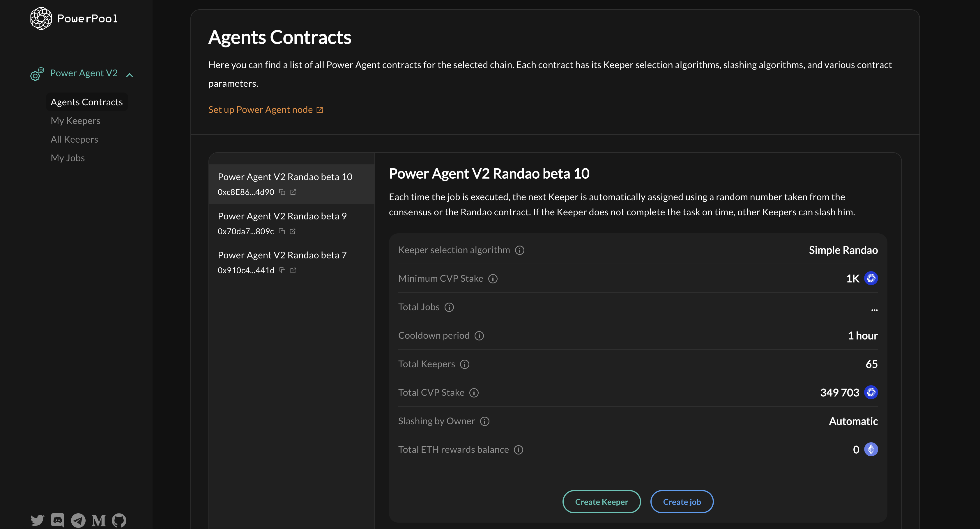Click the Cooldown period info icon
This screenshot has width=980, height=529.
click(479, 335)
